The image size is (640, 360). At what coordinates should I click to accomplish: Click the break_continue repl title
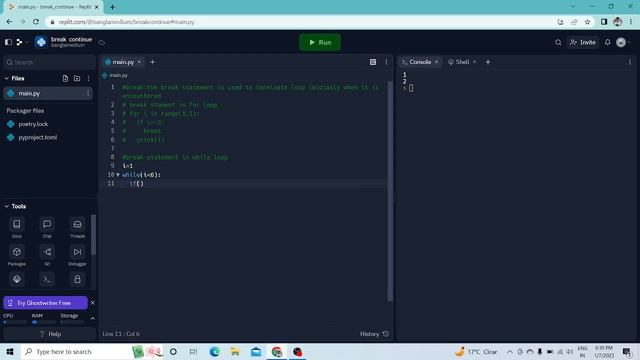[x=71, y=39]
